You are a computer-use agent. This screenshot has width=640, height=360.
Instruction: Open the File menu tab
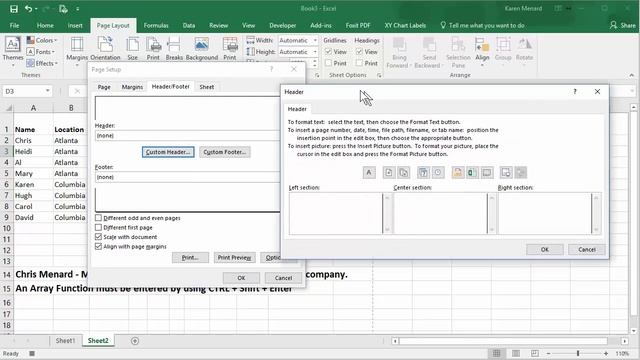pyautogui.click(x=14, y=25)
